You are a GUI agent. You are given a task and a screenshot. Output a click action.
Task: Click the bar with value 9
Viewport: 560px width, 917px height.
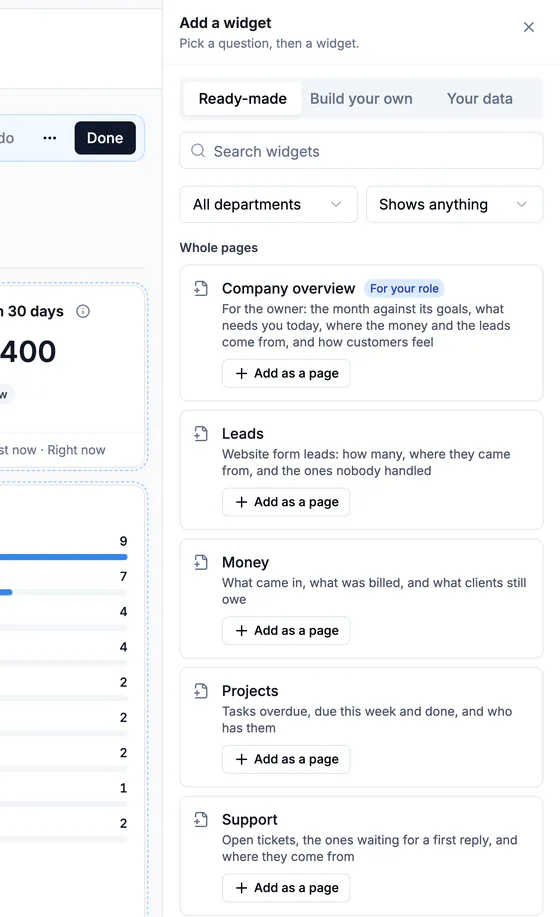(64, 557)
